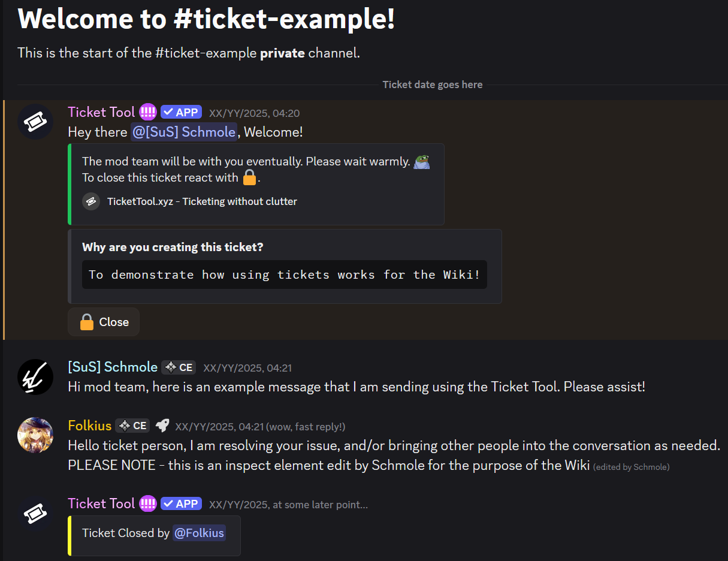Click the purple exclamation badge beside Ticket Tool
This screenshot has width=728, height=561.
147,112
